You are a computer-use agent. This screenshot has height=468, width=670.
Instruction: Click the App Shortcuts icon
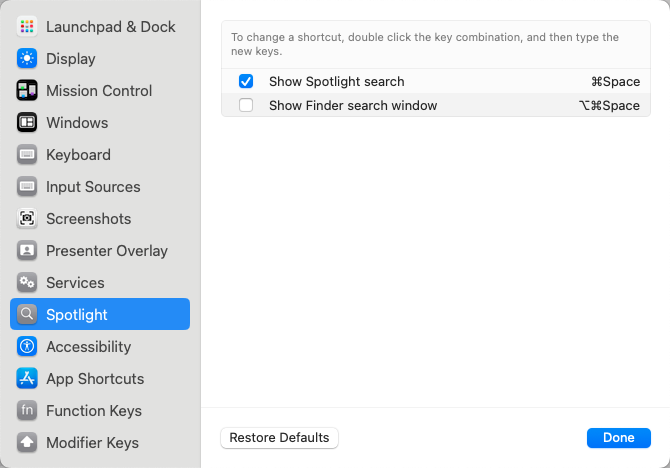point(27,379)
